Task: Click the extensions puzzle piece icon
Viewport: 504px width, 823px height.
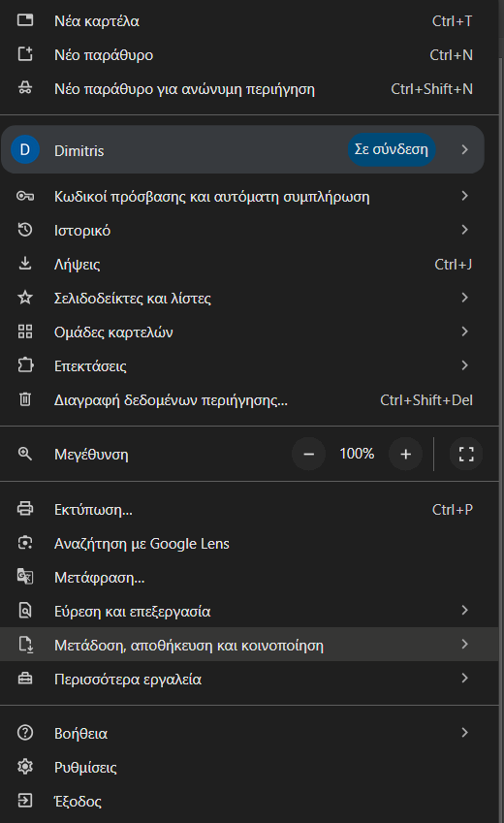Action: tap(25, 365)
